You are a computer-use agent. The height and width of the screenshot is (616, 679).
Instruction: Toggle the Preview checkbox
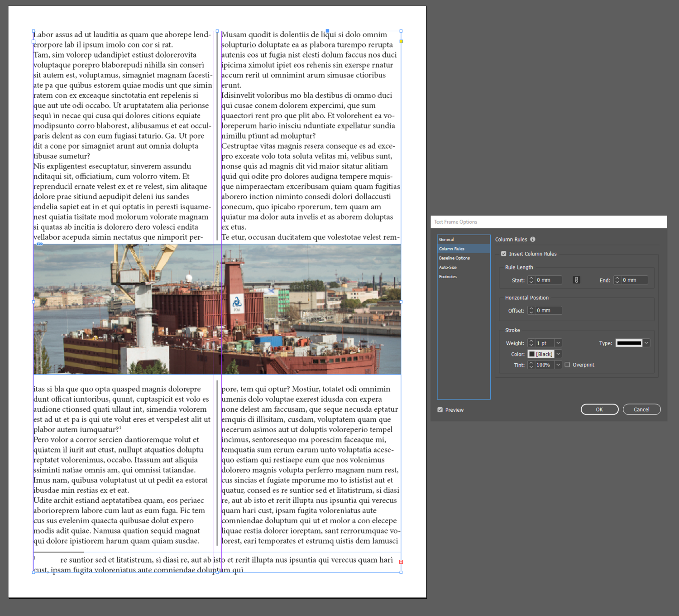440,410
